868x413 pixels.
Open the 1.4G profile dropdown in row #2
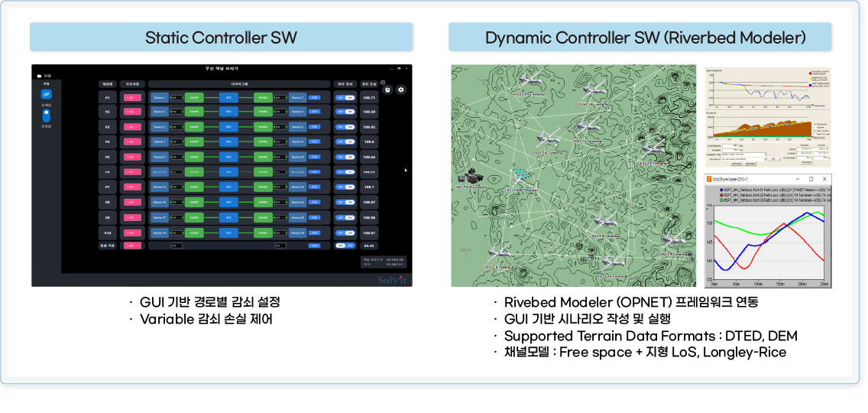pos(132,112)
